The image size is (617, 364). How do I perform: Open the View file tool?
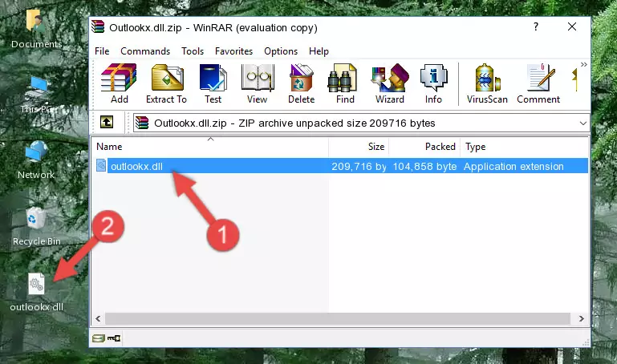pyautogui.click(x=258, y=83)
